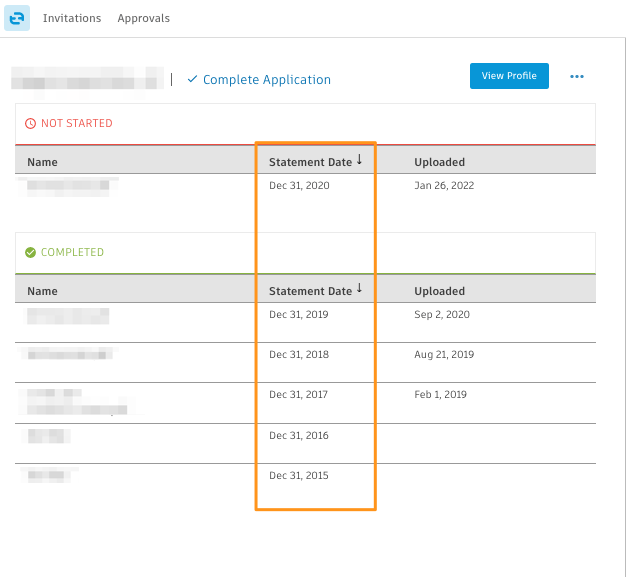
Task: Open the Invitations tab
Action: click(72, 18)
